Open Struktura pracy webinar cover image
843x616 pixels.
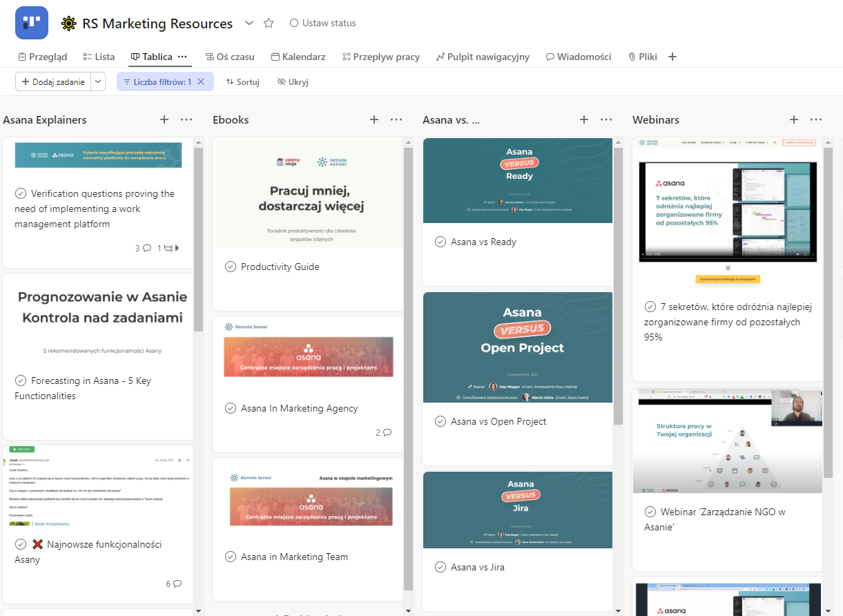pos(728,441)
